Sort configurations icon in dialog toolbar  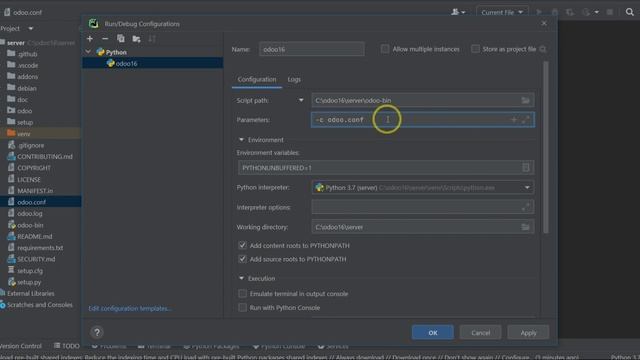coord(152,39)
